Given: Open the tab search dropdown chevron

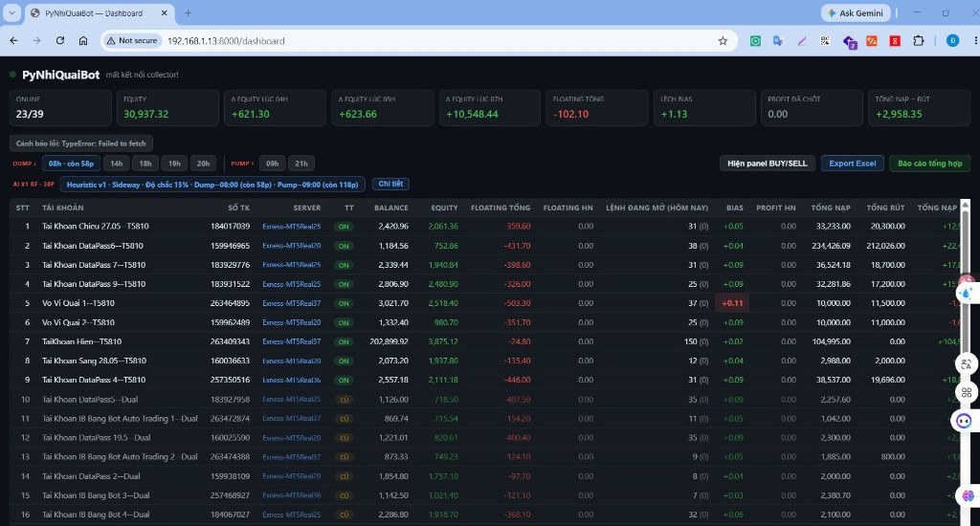Looking at the screenshot, I should pyautogui.click(x=11, y=13).
